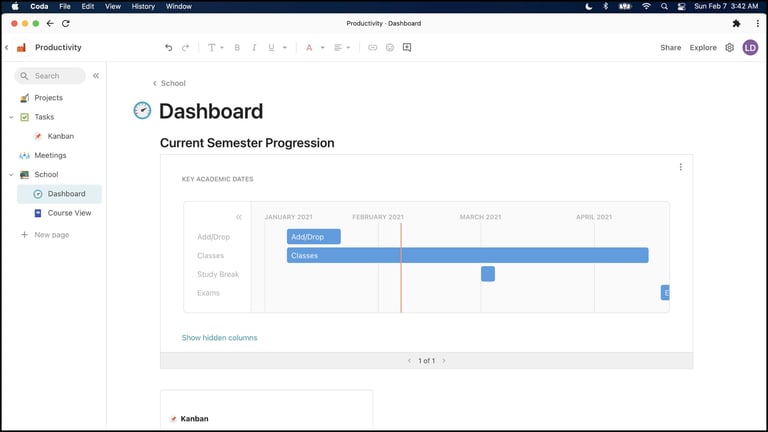Open the table's three-dot options menu
This screenshot has width=768, height=432.
(680, 167)
